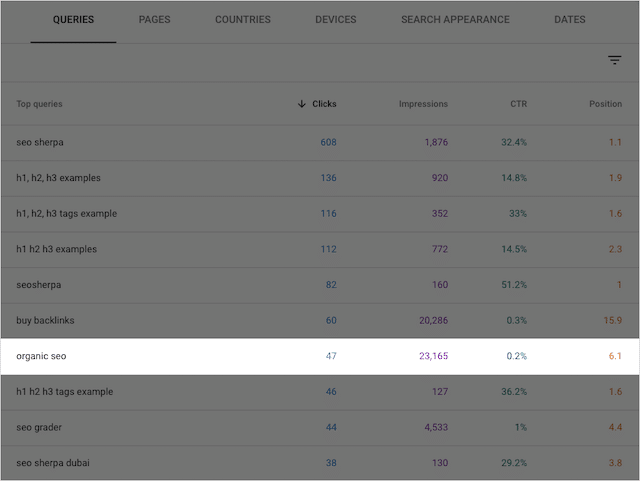Select the 'h1, h2, h3 examples' query

pyautogui.click(x=58, y=178)
